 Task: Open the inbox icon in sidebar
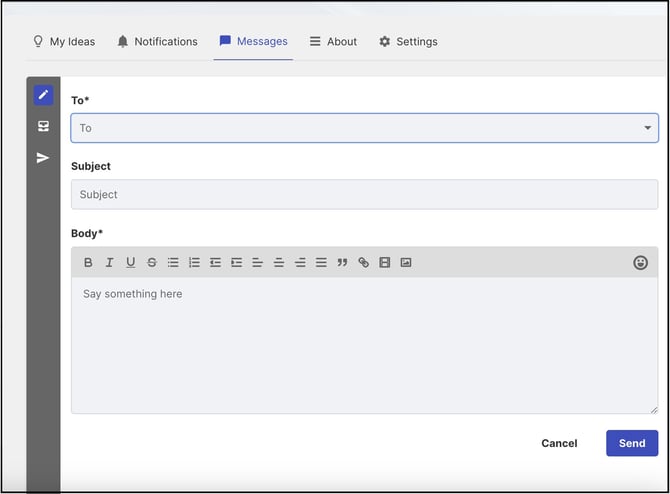click(43, 126)
